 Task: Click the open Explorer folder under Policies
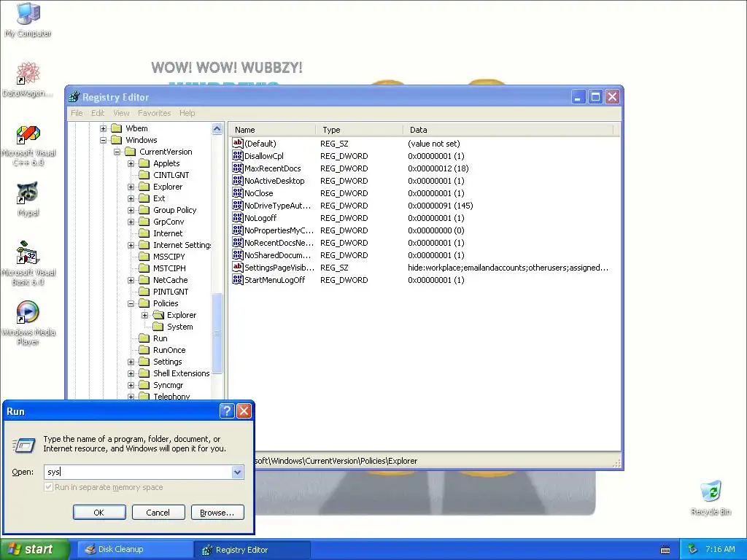click(x=158, y=315)
